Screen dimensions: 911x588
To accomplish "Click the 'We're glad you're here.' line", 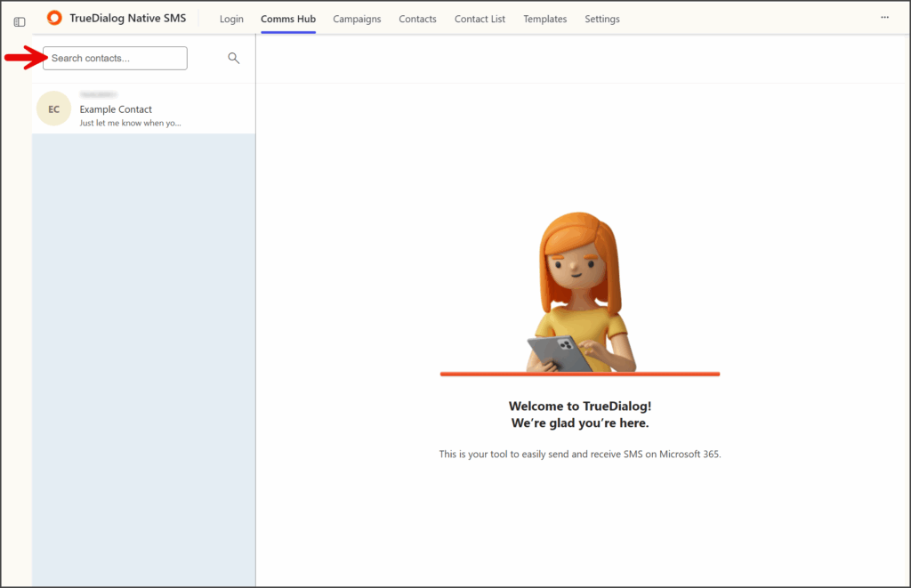I will coord(580,423).
